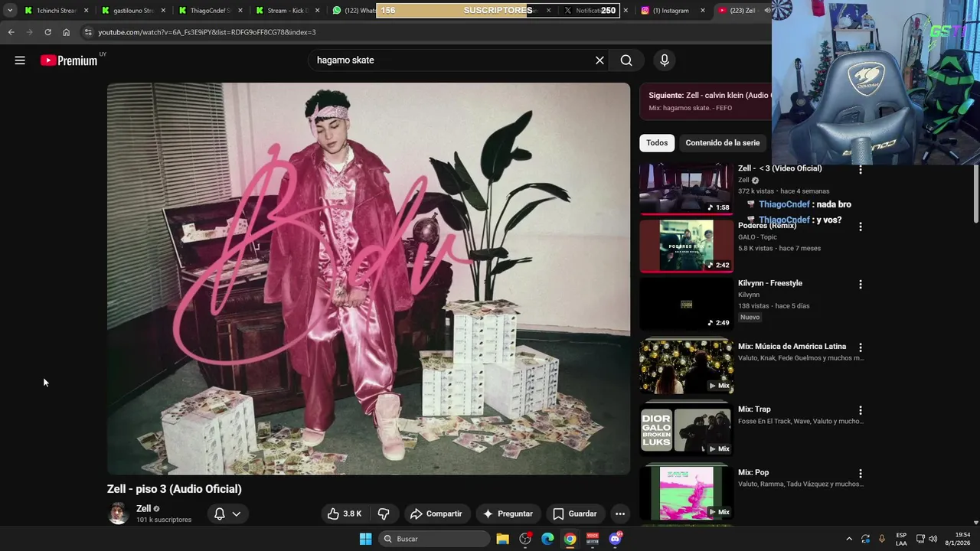Clear the search text with the X
The image size is (980, 551).
click(599, 60)
